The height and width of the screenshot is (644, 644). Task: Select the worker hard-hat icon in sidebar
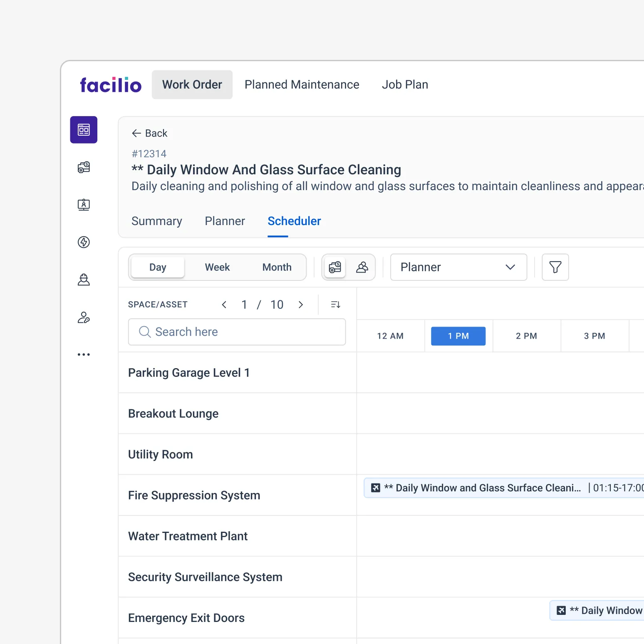pos(84,280)
